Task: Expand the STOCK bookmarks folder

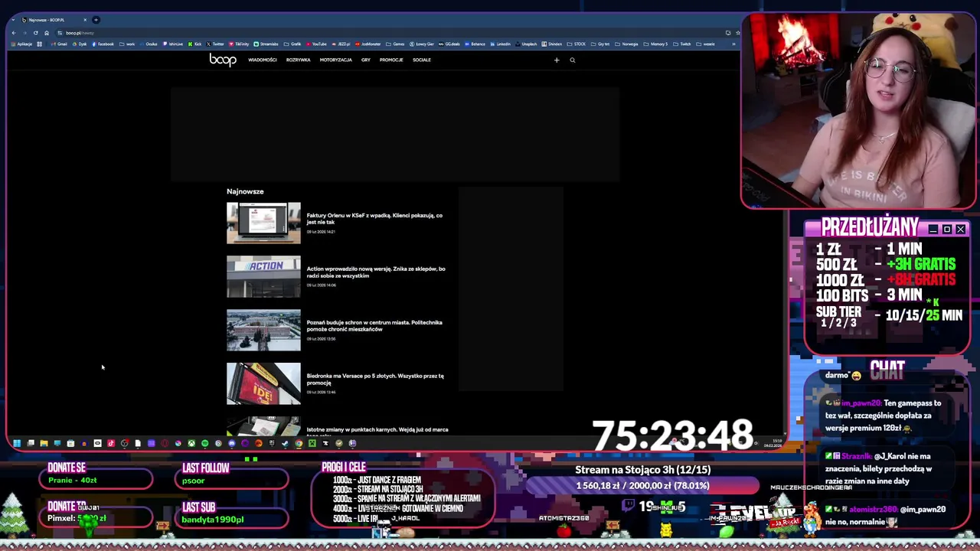Action: point(577,44)
